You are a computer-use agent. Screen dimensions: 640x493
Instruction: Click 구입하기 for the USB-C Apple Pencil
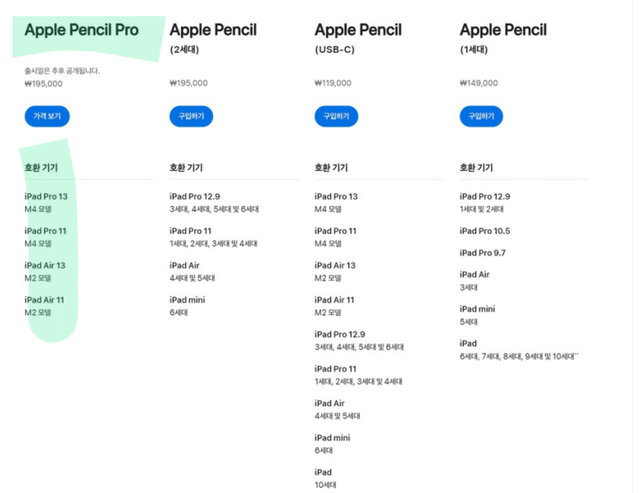(336, 117)
